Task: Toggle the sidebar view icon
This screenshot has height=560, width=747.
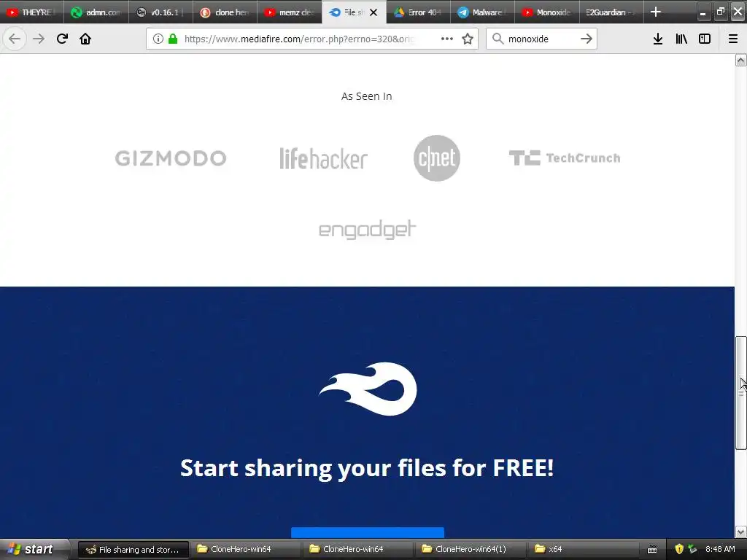Action: pos(705,39)
